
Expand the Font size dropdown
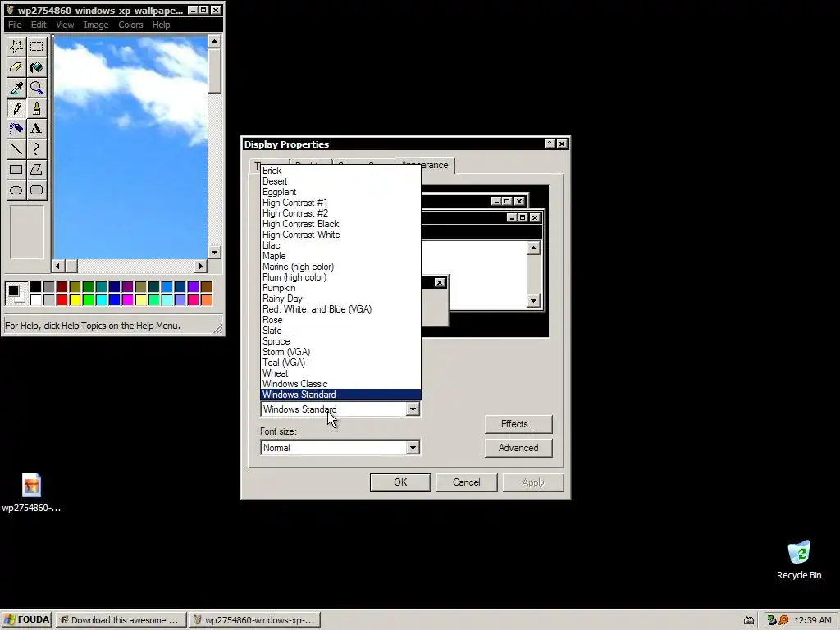pos(413,448)
